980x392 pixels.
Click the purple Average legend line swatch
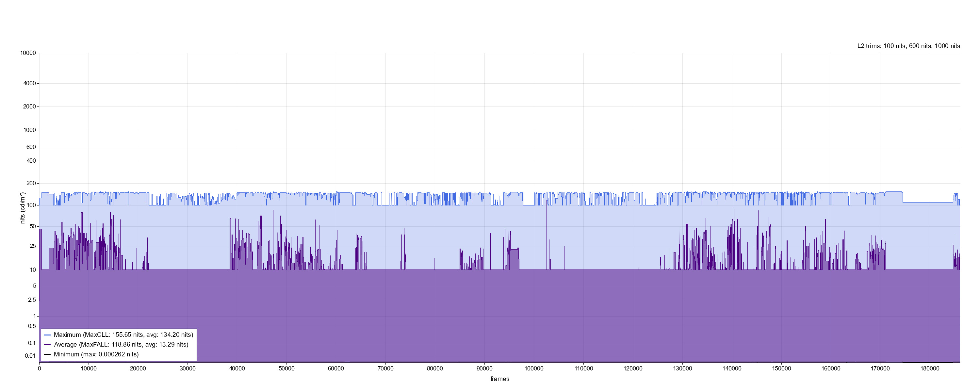(48, 345)
